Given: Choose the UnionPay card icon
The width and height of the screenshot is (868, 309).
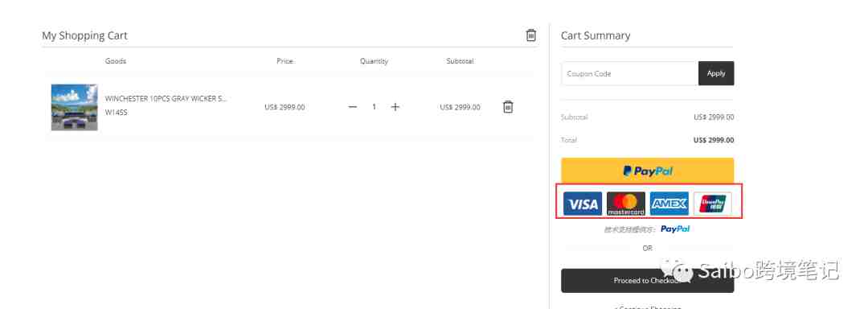Looking at the screenshot, I should tap(712, 204).
